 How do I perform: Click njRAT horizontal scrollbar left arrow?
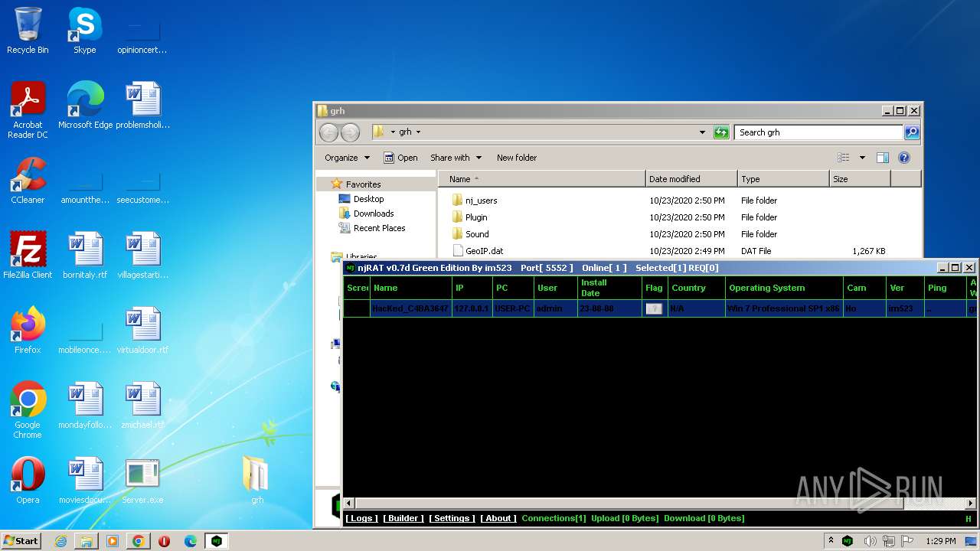349,504
